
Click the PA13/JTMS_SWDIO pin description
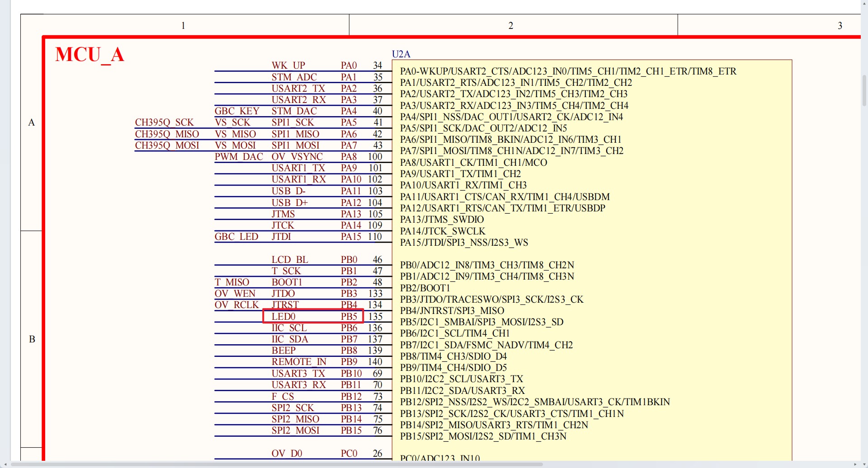[x=442, y=220]
